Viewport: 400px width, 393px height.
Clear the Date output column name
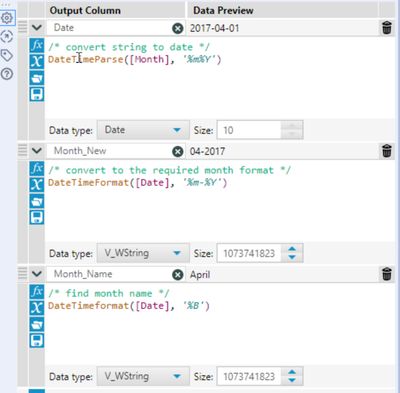pos(178,28)
